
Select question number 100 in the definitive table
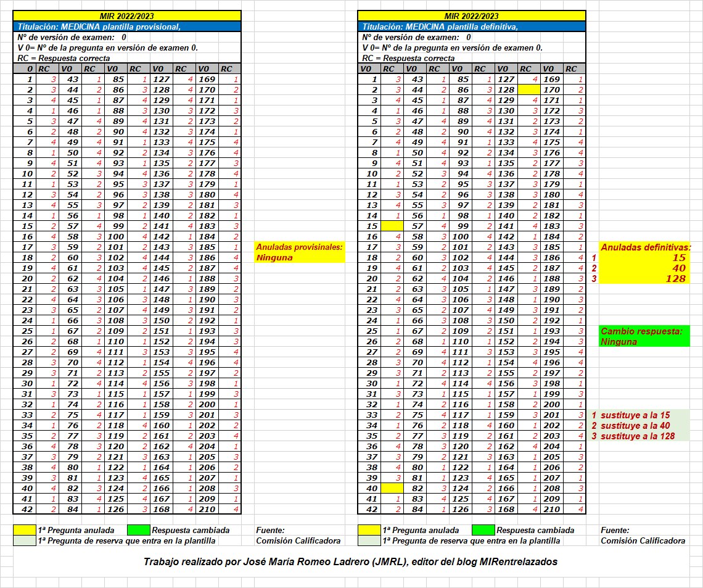(x=461, y=237)
